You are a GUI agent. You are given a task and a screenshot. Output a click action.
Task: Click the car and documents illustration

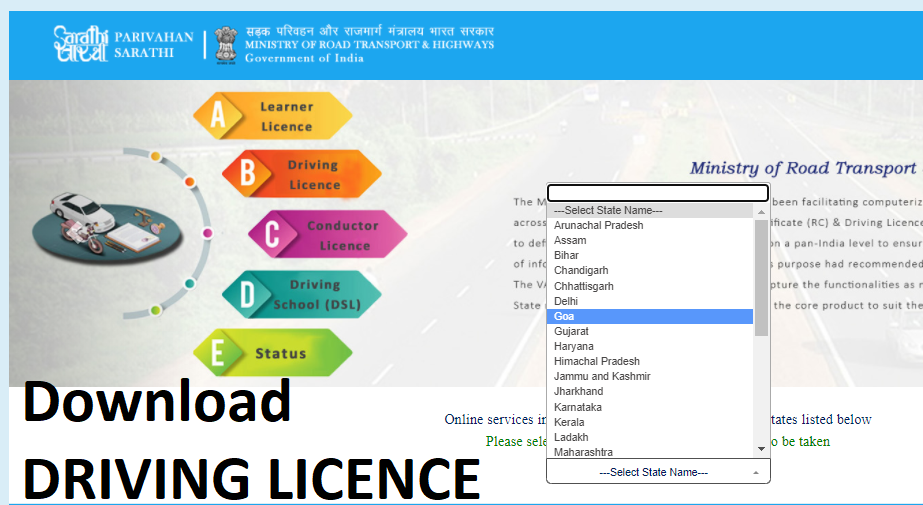point(107,226)
